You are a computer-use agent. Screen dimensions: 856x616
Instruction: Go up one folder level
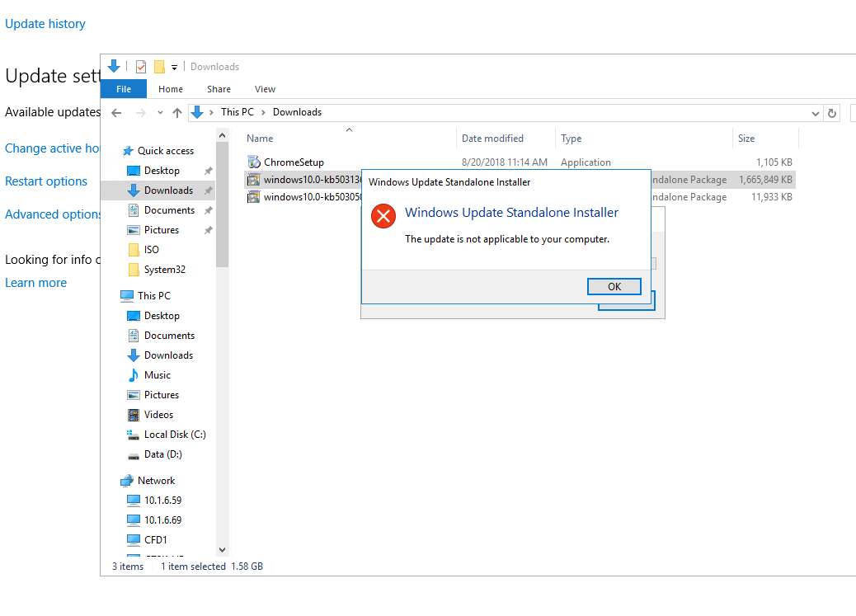(x=176, y=113)
